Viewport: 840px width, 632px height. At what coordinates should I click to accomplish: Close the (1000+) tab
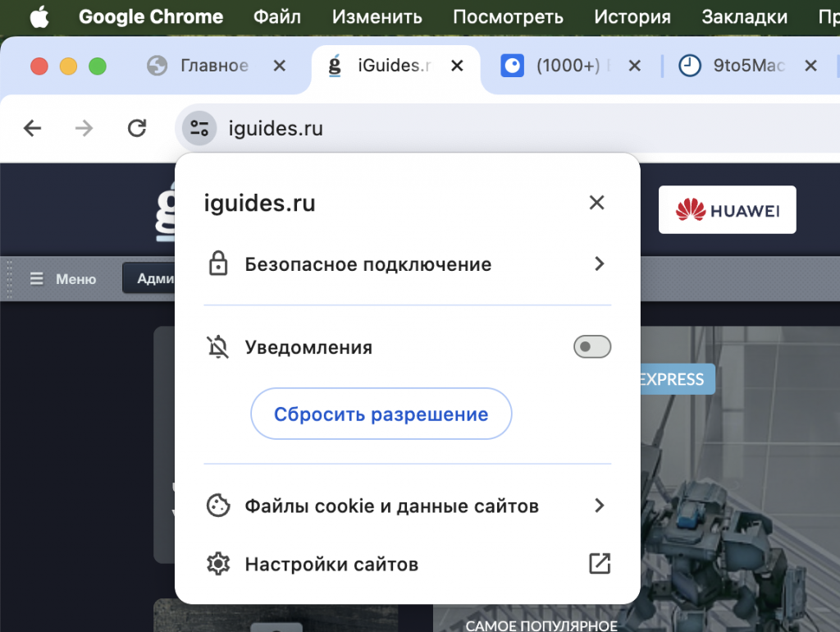[x=634, y=66]
